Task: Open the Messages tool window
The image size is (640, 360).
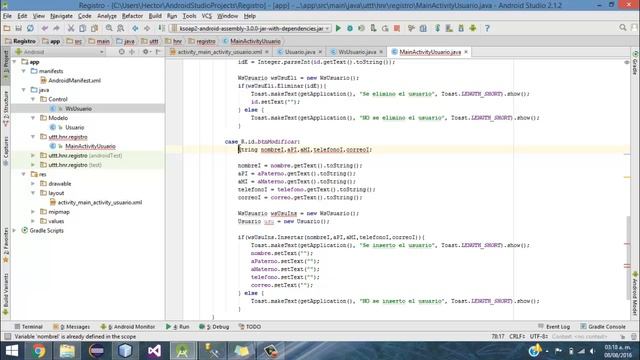Action: tap(71, 327)
